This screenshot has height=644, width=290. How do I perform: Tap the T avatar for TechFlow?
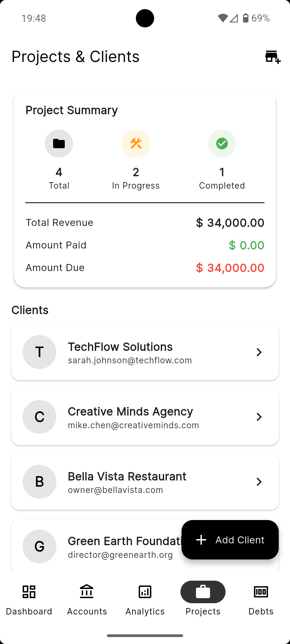click(x=39, y=352)
